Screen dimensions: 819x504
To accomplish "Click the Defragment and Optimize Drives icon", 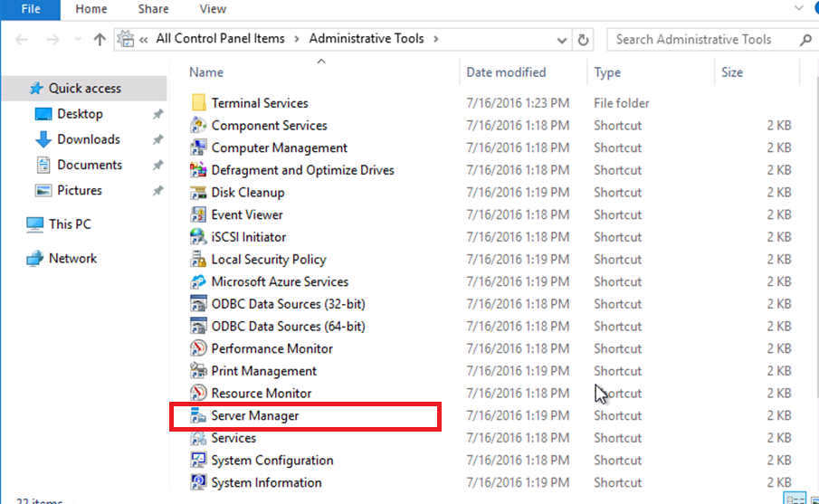I will pyautogui.click(x=198, y=170).
